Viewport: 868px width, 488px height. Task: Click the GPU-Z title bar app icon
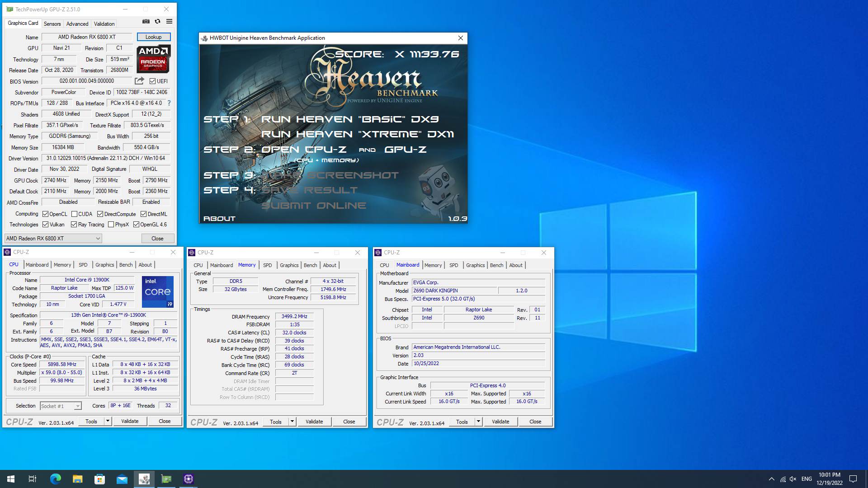[9, 9]
